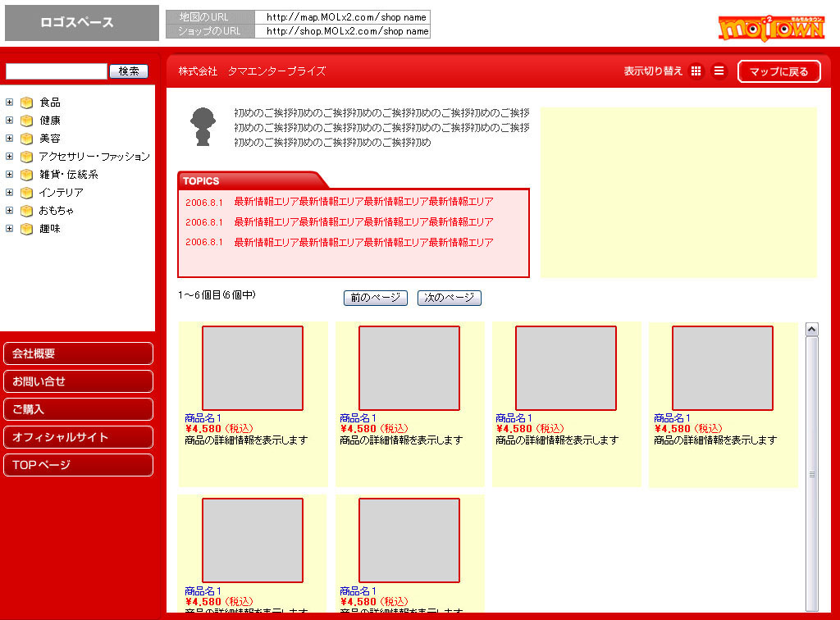
Task: Click the 雑貨・伝統系 folder icon
Action: tap(27, 175)
